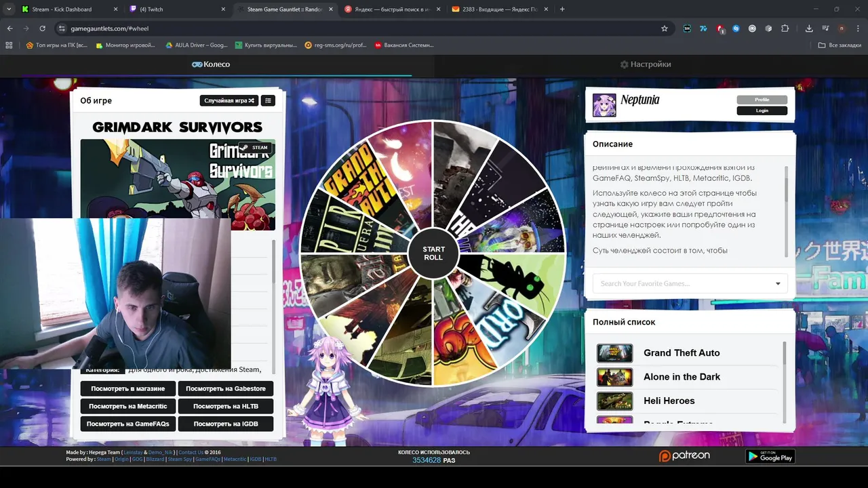Viewport: 868px width, 488px height.
Task: Click the 7TV extension icon
Action: point(703,28)
